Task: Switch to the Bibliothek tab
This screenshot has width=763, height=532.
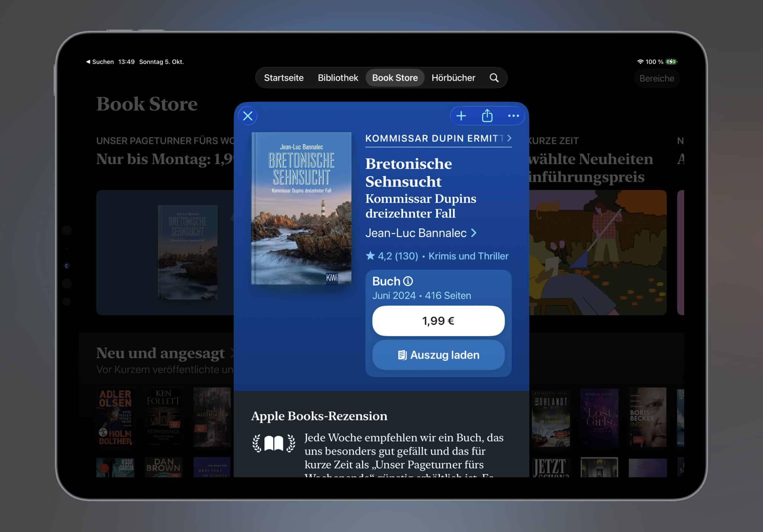Action: tap(338, 78)
